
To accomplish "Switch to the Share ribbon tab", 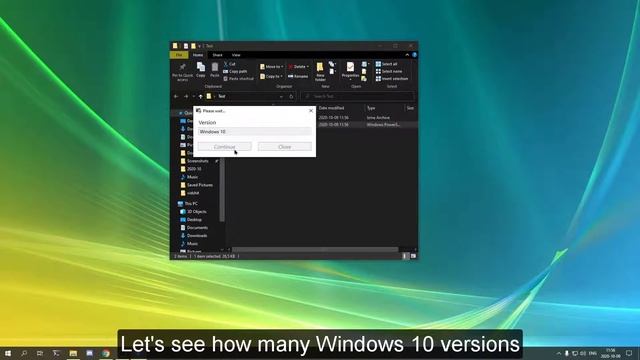I will coord(217,55).
